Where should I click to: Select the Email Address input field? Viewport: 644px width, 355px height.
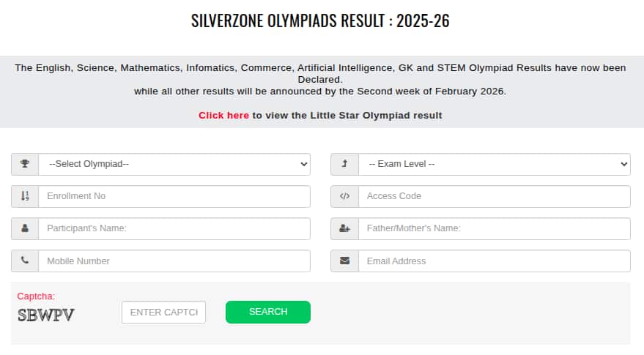pyautogui.click(x=494, y=261)
